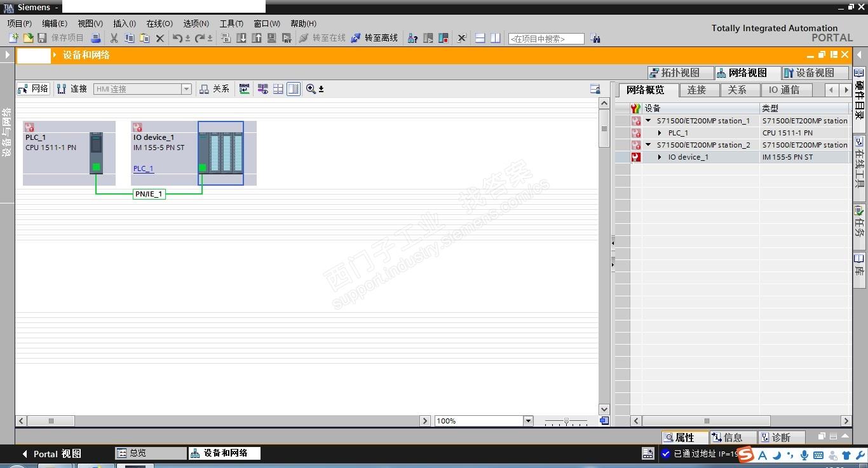Open the 100% zoom level dropdown
The width and height of the screenshot is (868, 468).
click(x=528, y=421)
